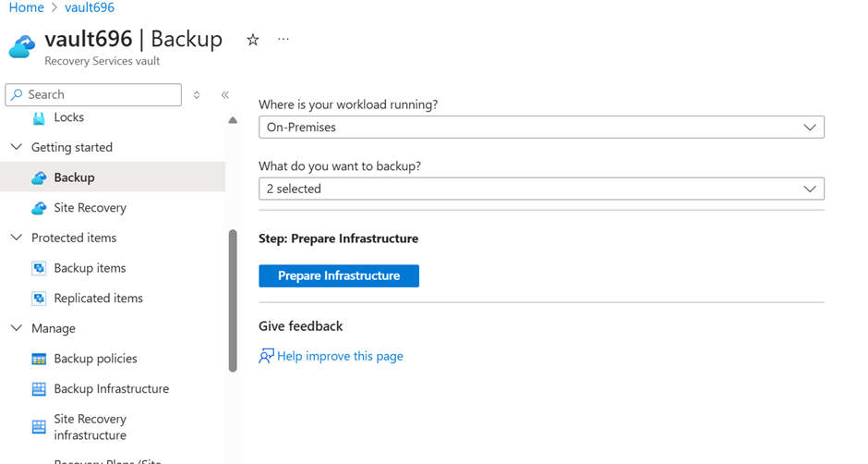The width and height of the screenshot is (868, 464).
Task: Collapse the Manage section
Action: pyautogui.click(x=16, y=328)
